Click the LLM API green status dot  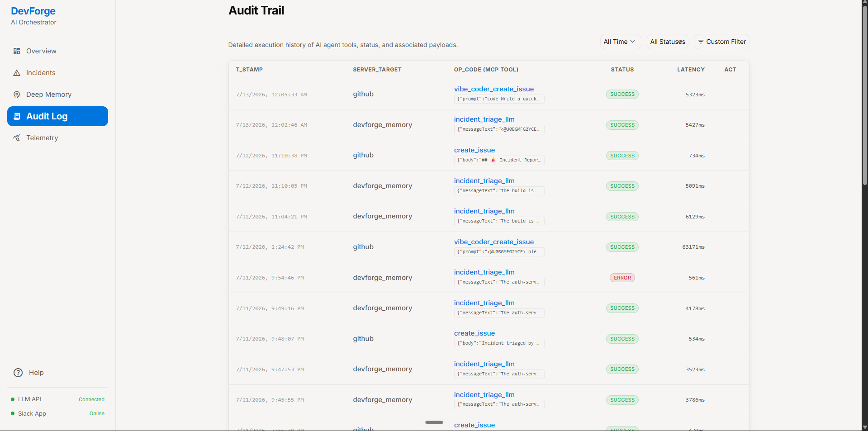(x=13, y=399)
